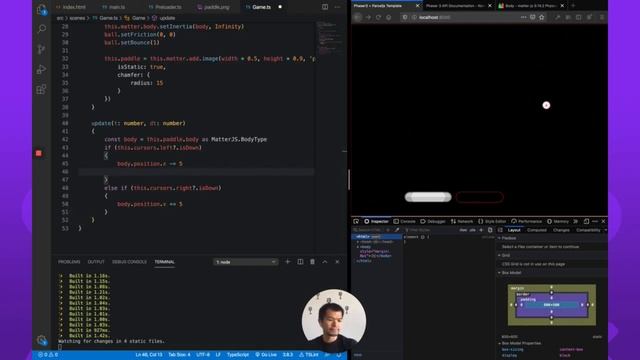Click the Game breadcrumb in editor path

tap(138, 18)
